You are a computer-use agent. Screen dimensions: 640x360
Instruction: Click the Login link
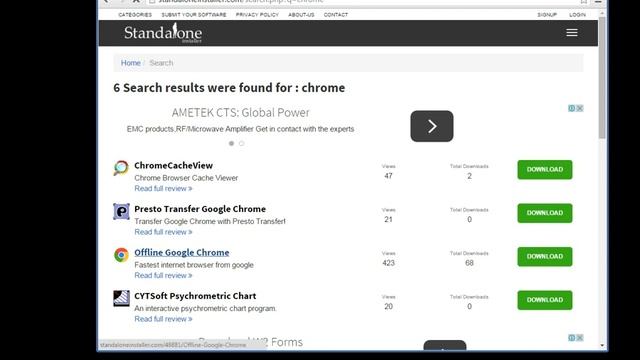(x=577, y=15)
